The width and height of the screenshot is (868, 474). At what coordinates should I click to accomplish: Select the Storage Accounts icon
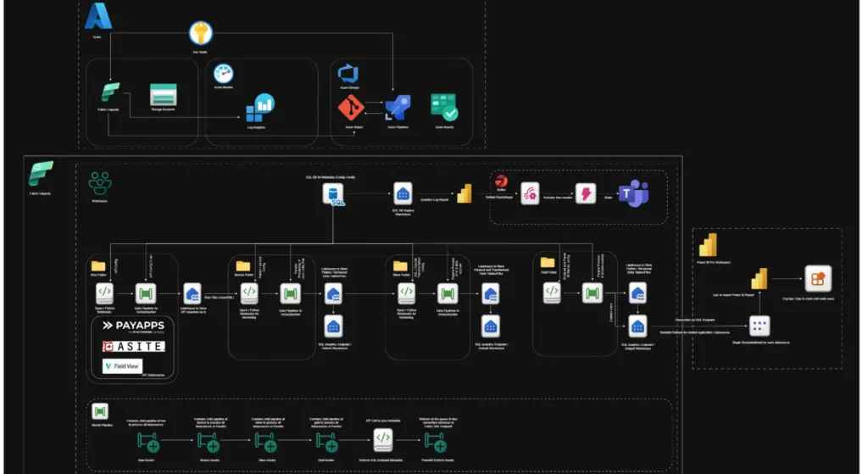(x=162, y=94)
